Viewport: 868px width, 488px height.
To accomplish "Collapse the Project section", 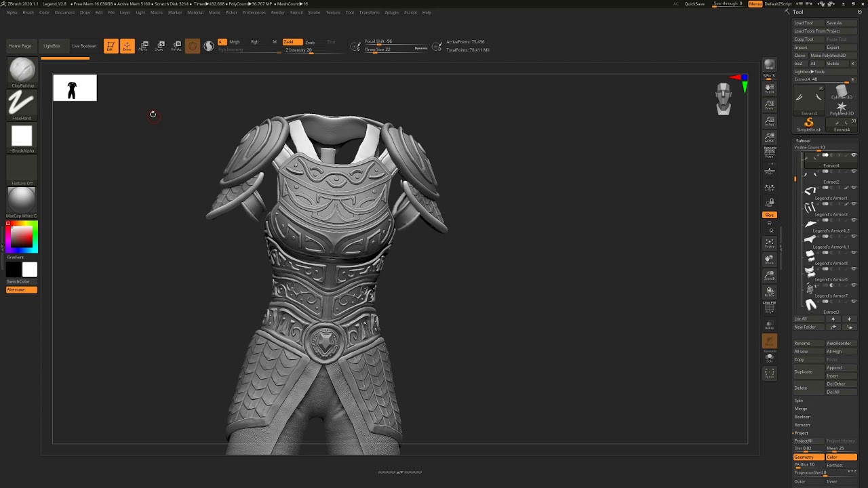I will pyautogui.click(x=802, y=433).
